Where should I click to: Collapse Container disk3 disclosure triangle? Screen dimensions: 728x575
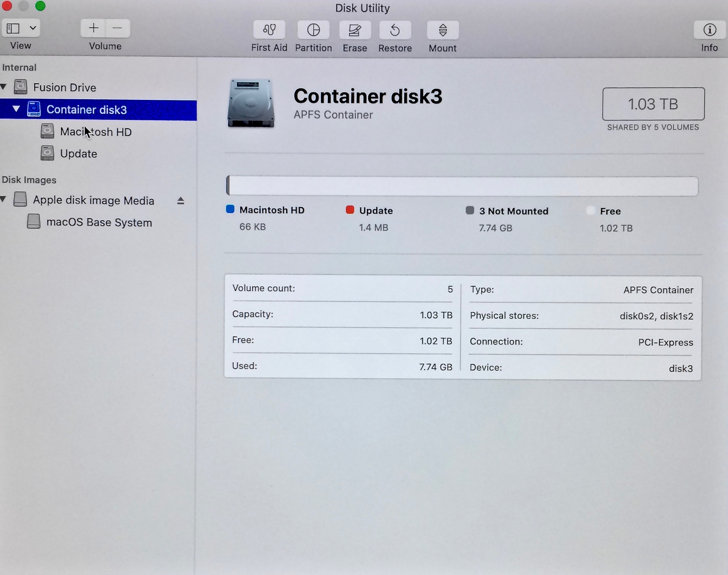click(x=16, y=109)
